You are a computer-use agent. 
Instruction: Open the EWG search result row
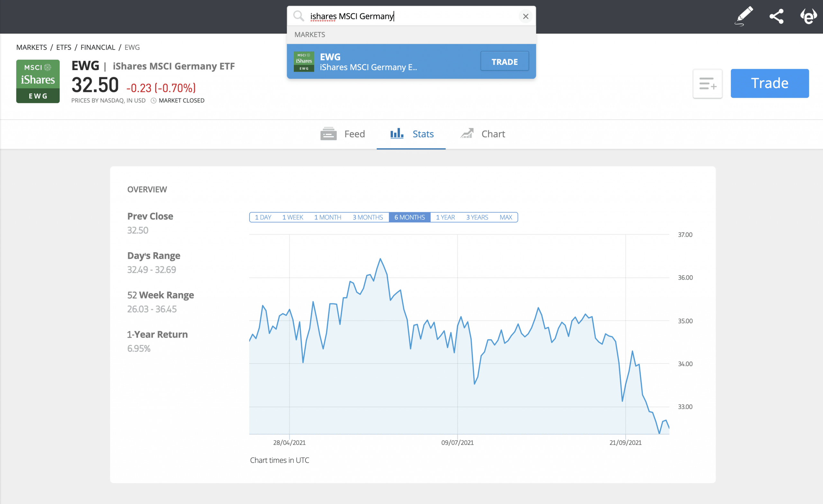click(411, 62)
